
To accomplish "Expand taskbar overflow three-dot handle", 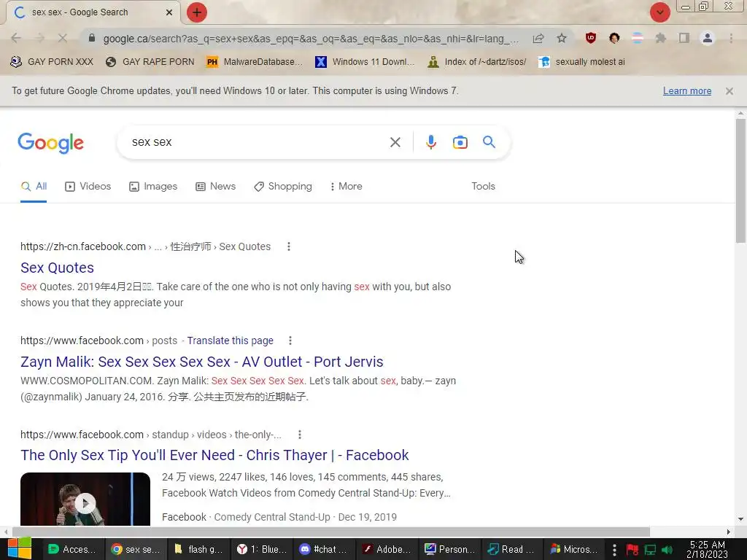I will (x=614, y=550).
